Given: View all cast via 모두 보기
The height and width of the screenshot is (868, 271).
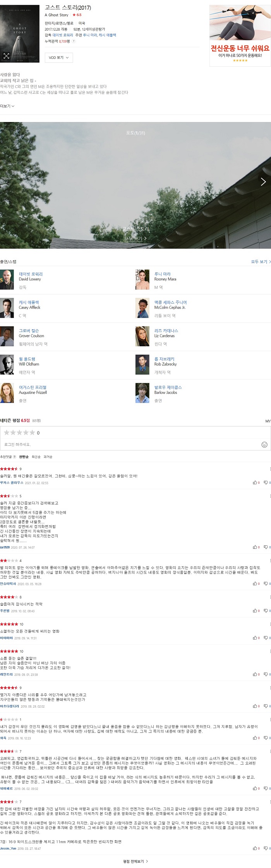Looking at the screenshot, I should coord(261,262).
